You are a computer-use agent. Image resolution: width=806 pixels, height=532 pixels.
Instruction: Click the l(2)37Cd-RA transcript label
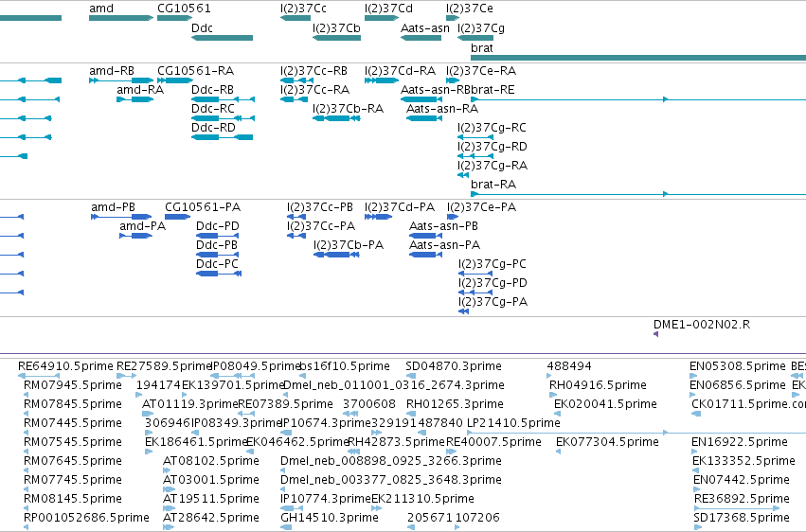click(x=400, y=70)
